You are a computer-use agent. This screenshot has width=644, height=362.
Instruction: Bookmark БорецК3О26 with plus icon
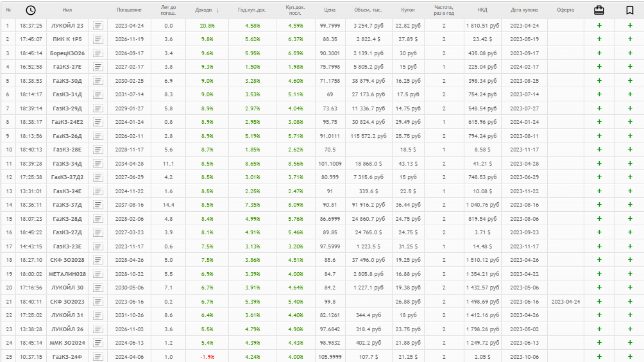(630, 53)
